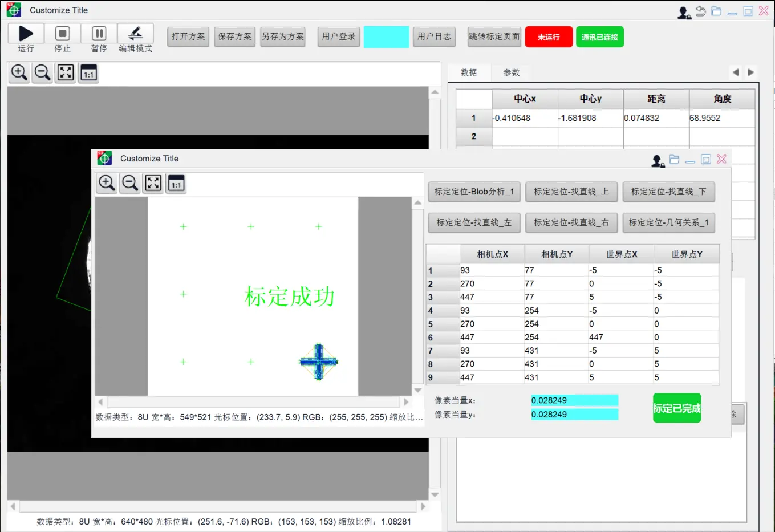The height and width of the screenshot is (532, 775).
Task: Zoom out on main window image
Action: 42,72
